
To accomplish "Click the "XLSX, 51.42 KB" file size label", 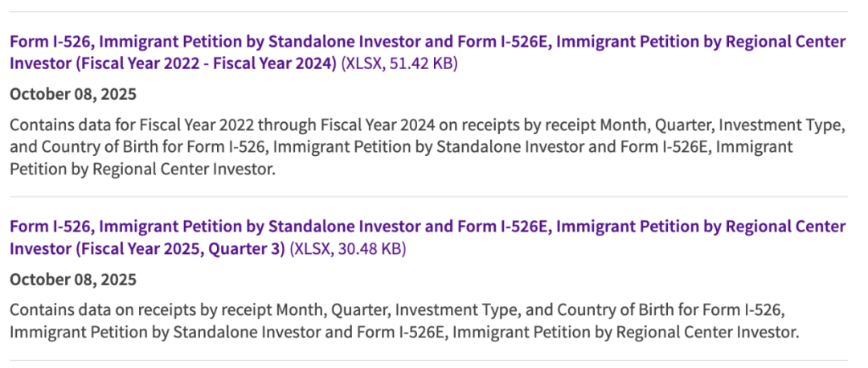I will [x=399, y=63].
